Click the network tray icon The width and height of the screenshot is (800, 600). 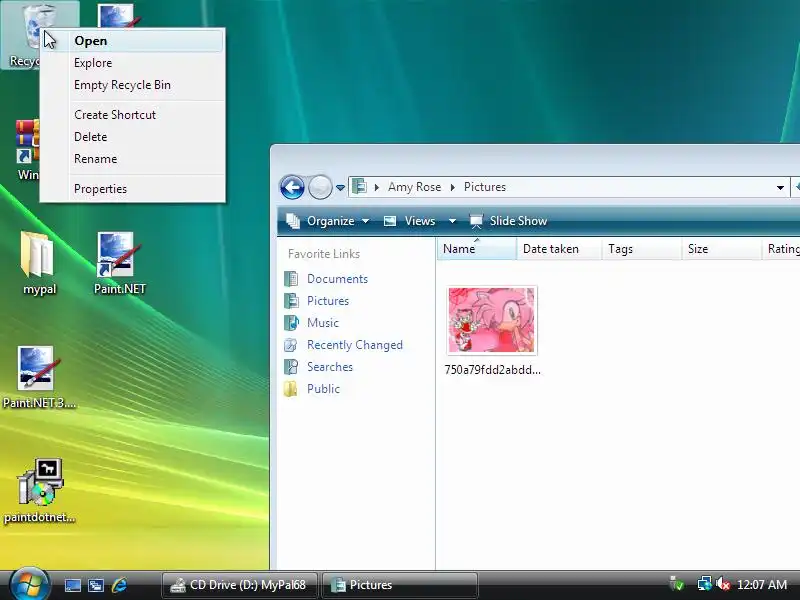[x=705, y=584]
